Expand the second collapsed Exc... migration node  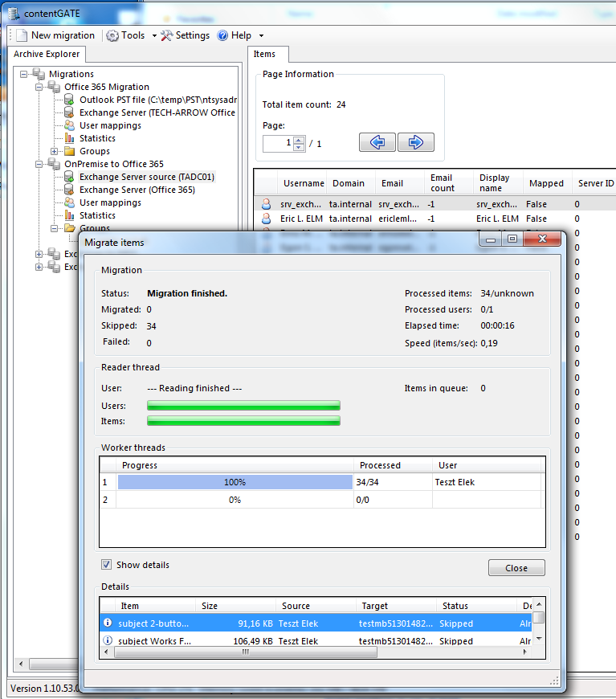point(39,268)
